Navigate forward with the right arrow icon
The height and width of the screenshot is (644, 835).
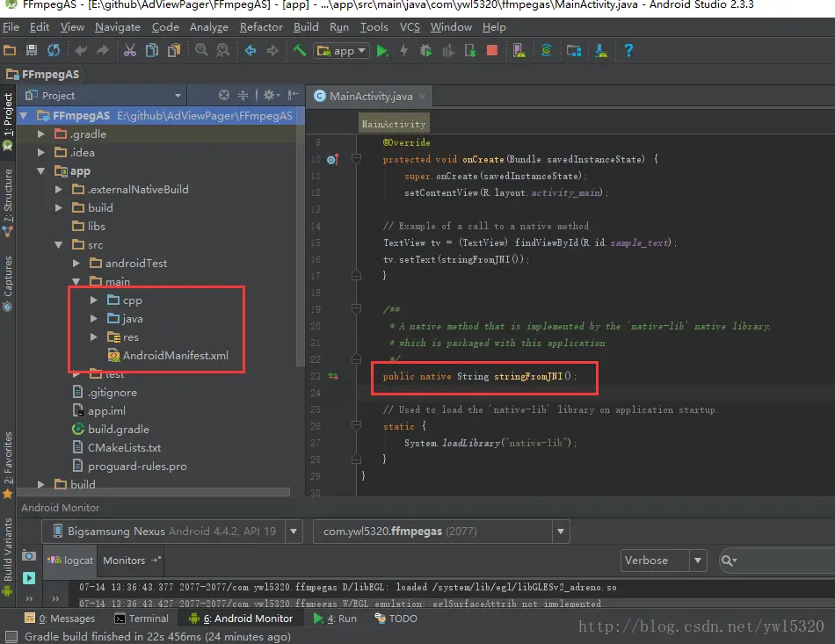[272, 51]
